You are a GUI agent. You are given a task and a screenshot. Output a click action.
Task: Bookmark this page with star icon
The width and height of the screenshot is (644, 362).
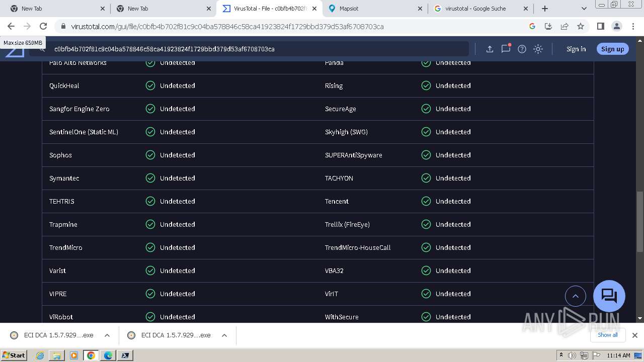[x=581, y=26]
